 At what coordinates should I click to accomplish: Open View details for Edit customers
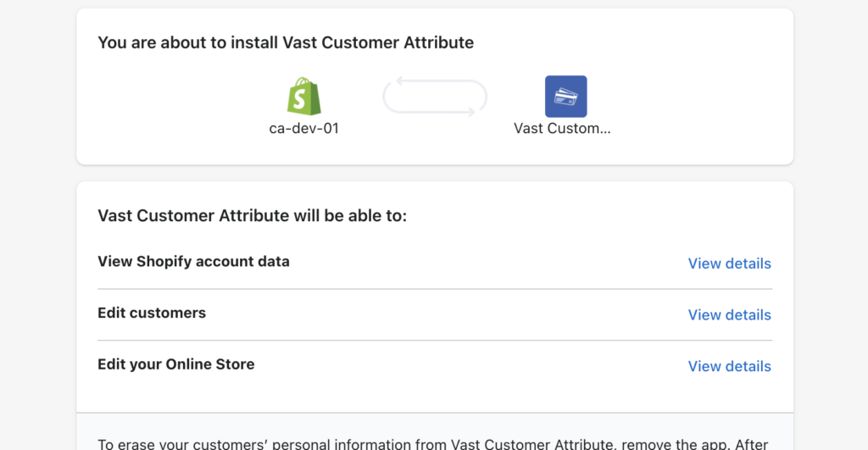point(729,315)
